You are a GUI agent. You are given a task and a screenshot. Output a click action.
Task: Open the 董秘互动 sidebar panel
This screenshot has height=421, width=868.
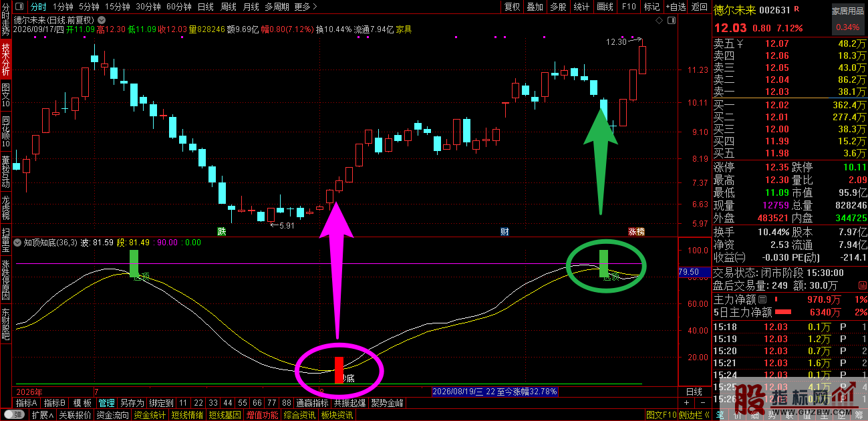(6, 171)
